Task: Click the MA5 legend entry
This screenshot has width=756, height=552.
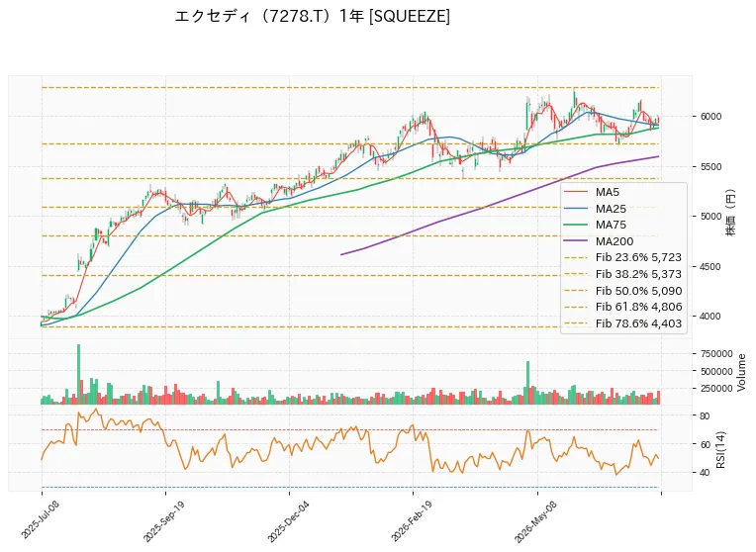Action: click(x=592, y=192)
